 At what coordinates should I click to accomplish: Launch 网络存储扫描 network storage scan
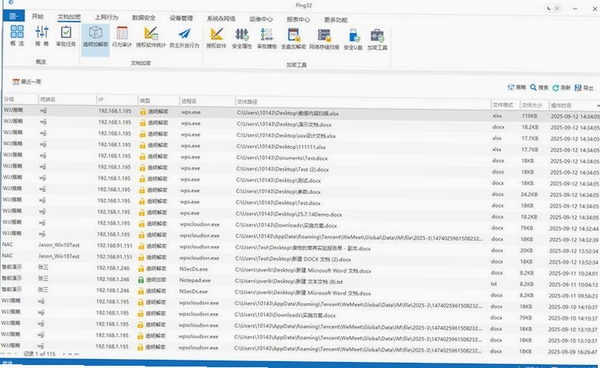tap(324, 39)
